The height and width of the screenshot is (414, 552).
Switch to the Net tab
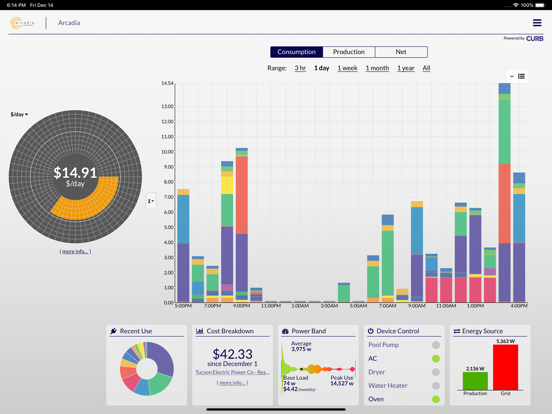pyautogui.click(x=401, y=52)
